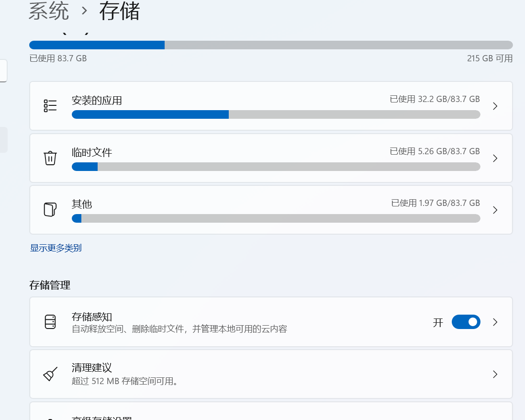Click the installed apps list icon

click(x=50, y=106)
